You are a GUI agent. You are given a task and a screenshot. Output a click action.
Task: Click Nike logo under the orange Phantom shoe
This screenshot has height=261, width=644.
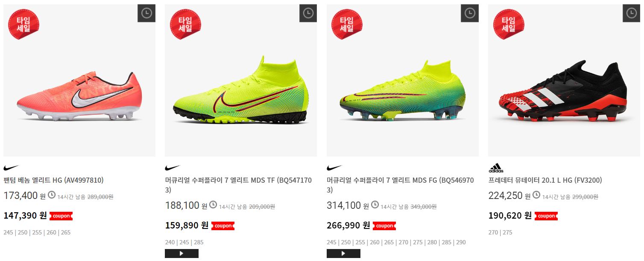12,168
